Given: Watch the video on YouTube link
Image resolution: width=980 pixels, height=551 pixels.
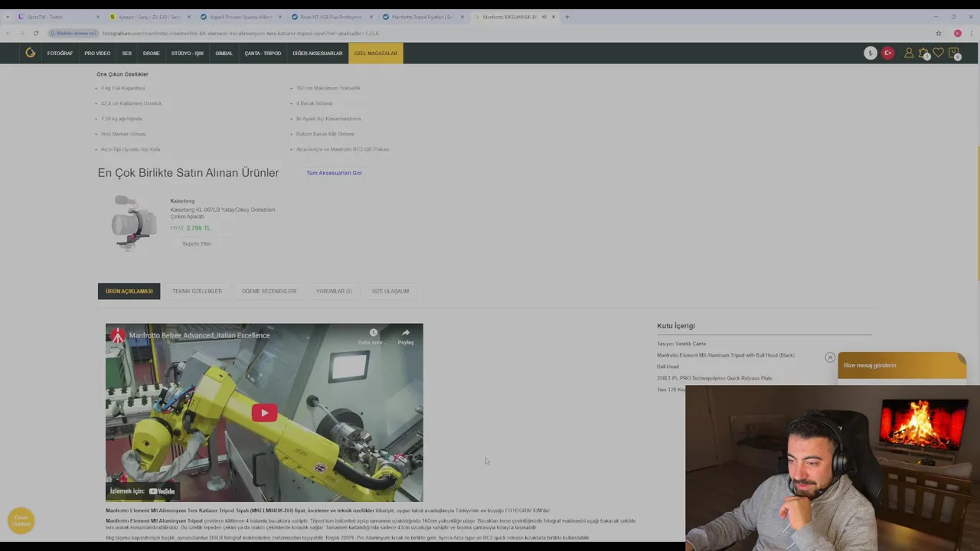Looking at the screenshot, I should click(x=142, y=491).
